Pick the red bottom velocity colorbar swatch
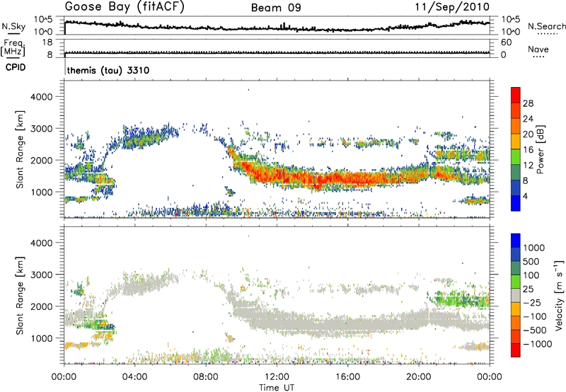 [516, 350]
